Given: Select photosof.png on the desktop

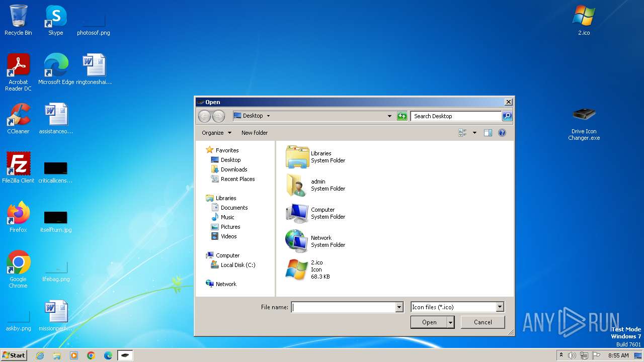Looking at the screenshot, I should 94,24.
